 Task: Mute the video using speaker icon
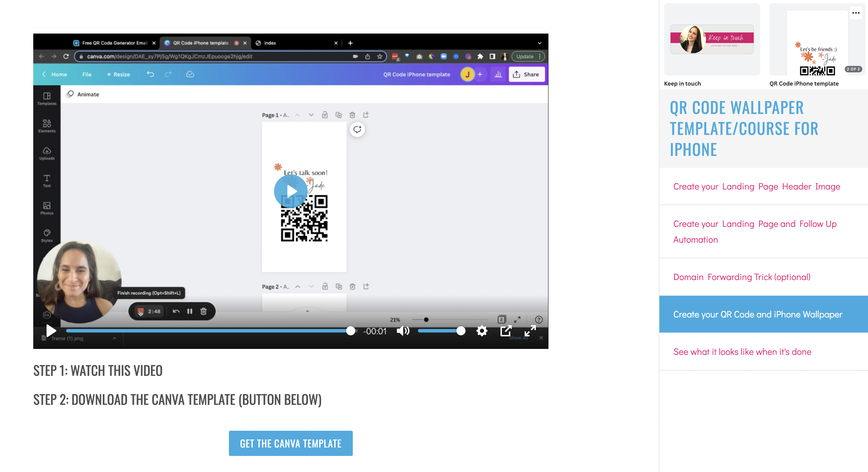pos(403,331)
